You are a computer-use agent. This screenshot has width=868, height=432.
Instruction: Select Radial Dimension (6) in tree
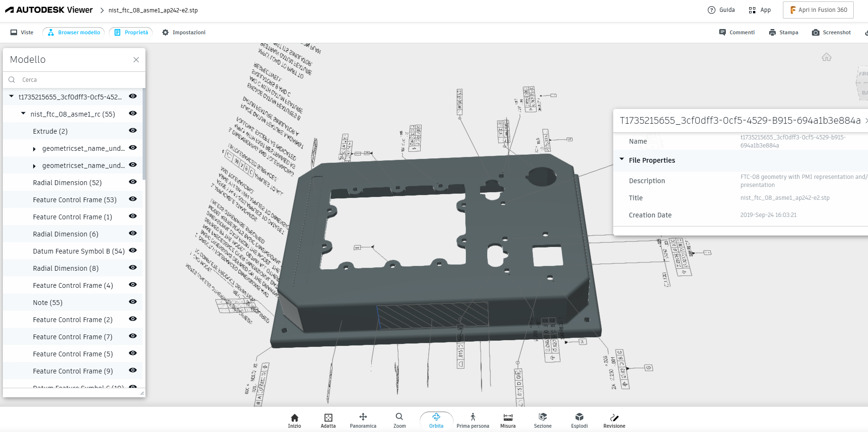click(x=73, y=234)
